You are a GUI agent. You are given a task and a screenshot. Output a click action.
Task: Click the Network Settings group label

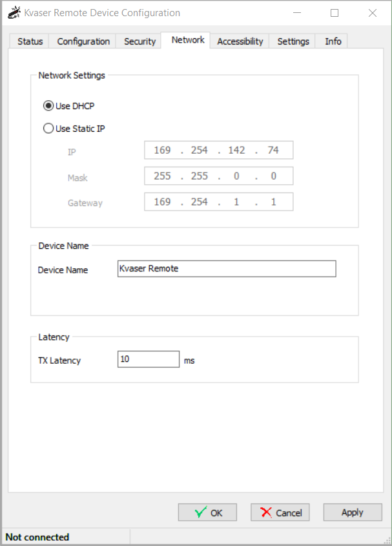click(72, 75)
